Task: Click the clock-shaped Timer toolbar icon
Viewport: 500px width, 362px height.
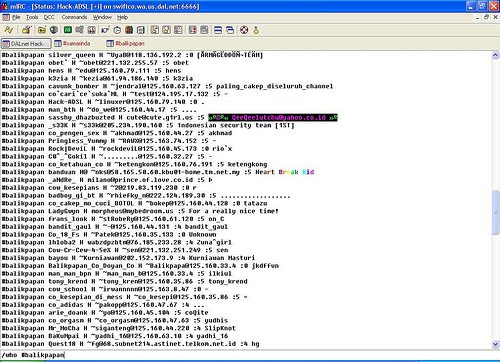Action: tap(117, 30)
